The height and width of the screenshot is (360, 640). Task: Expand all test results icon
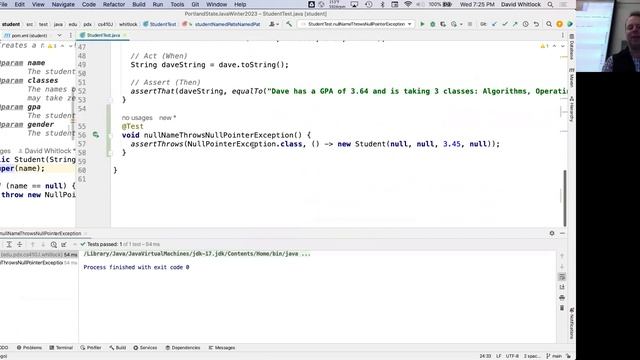pyautogui.click(x=9, y=244)
